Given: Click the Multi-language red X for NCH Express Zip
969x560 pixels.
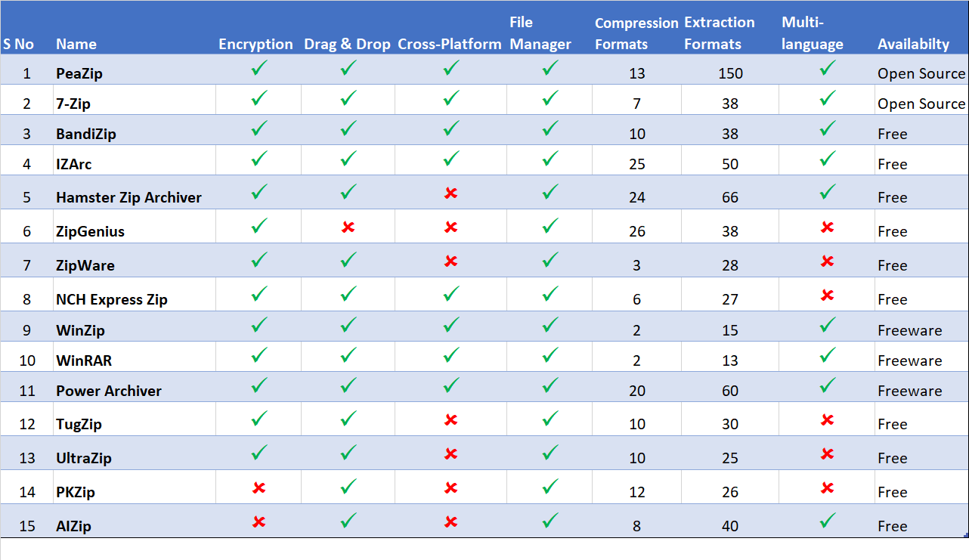Looking at the screenshot, I should click(x=828, y=295).
